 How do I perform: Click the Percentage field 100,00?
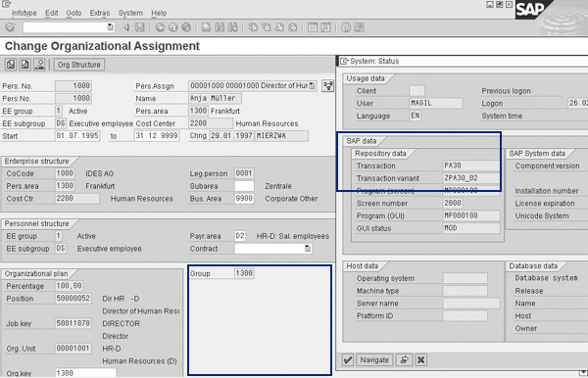[x=69, y=286]
